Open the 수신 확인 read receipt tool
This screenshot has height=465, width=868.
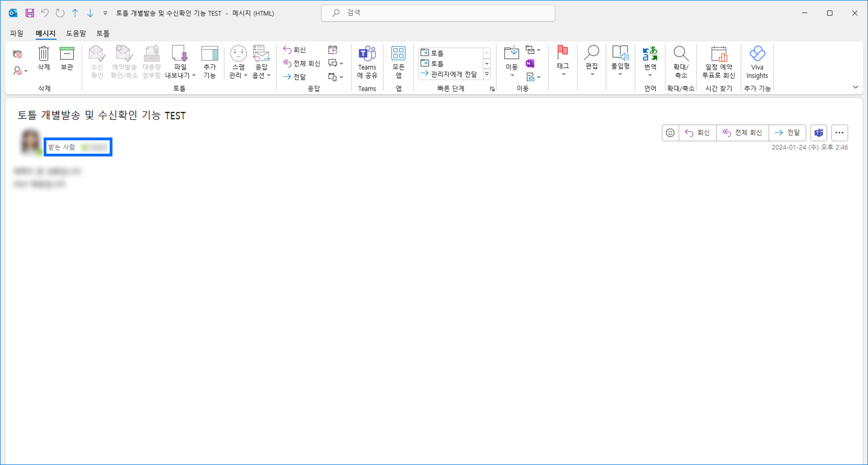coord(96,62)
